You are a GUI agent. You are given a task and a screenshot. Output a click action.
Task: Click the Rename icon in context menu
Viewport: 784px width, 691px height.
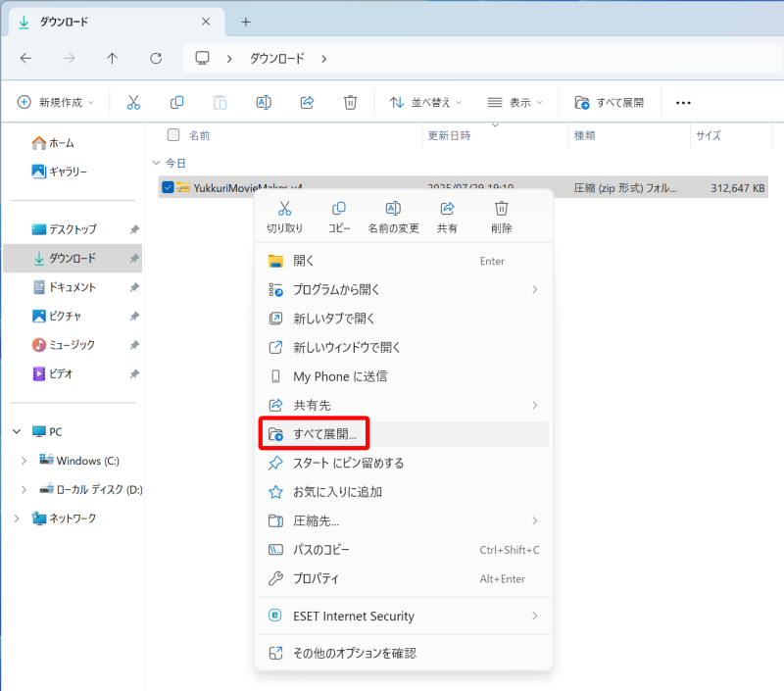[393, 209]
